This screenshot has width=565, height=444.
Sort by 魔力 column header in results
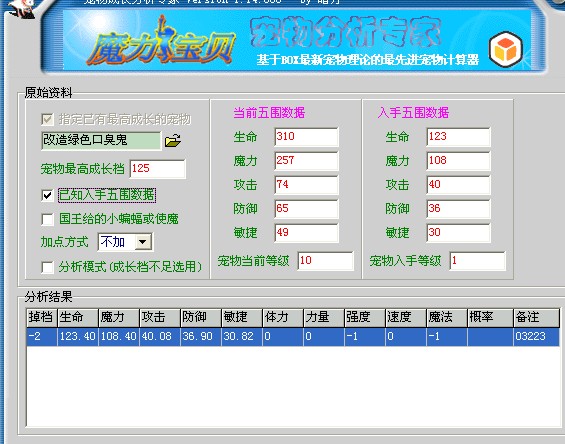tap(119, 318)
